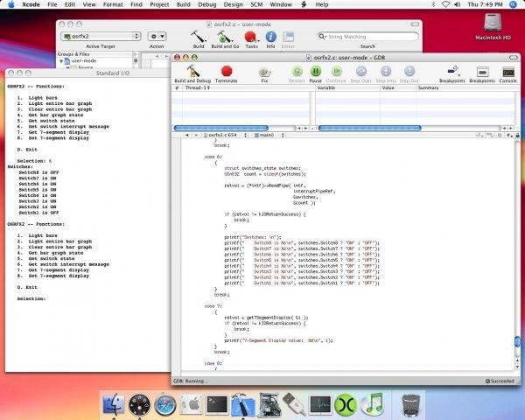
Task: Launch iTunes from the Dock
Action: (x=372, y=404)
